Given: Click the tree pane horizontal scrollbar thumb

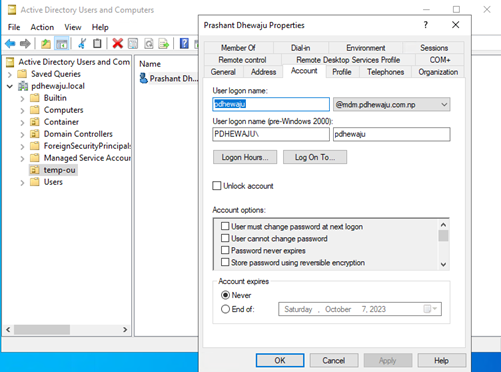Looking at the screenshot, I should pyautogui.click(x=42, y=330).
